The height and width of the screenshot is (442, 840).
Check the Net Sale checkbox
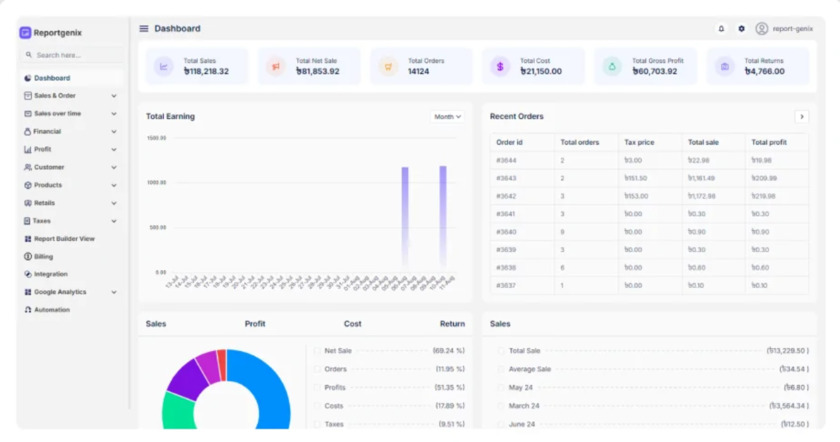pyautogui.click(x=317, y=351)
